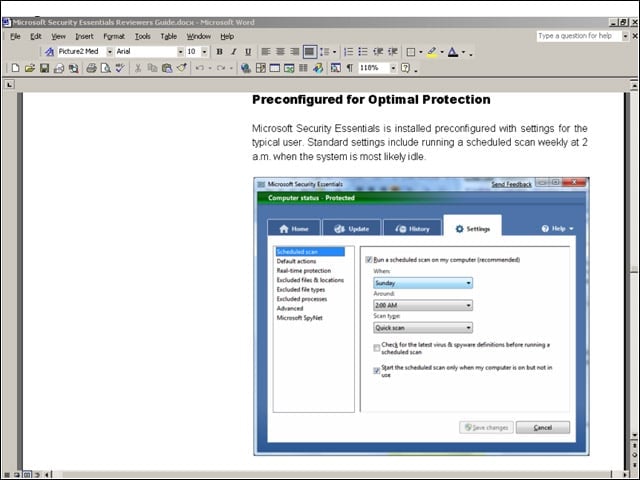Click the Paste clipboard icon
640x480 pixels.
[x=167, y=68]
